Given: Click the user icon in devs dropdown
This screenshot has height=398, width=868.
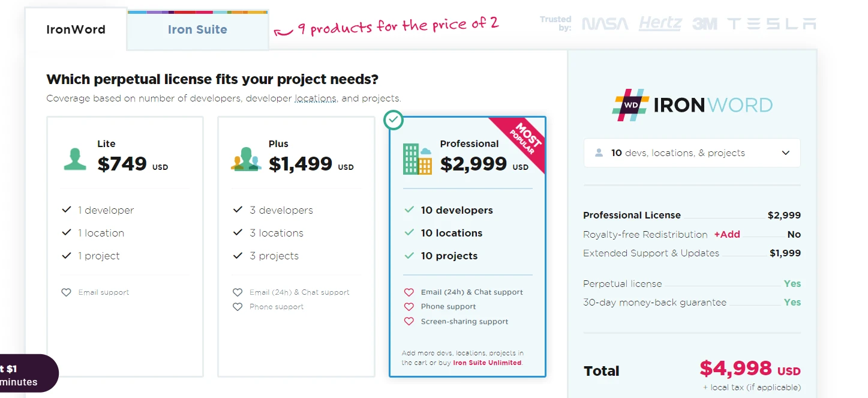Looking at the screenshot, I should pos(599,153).
